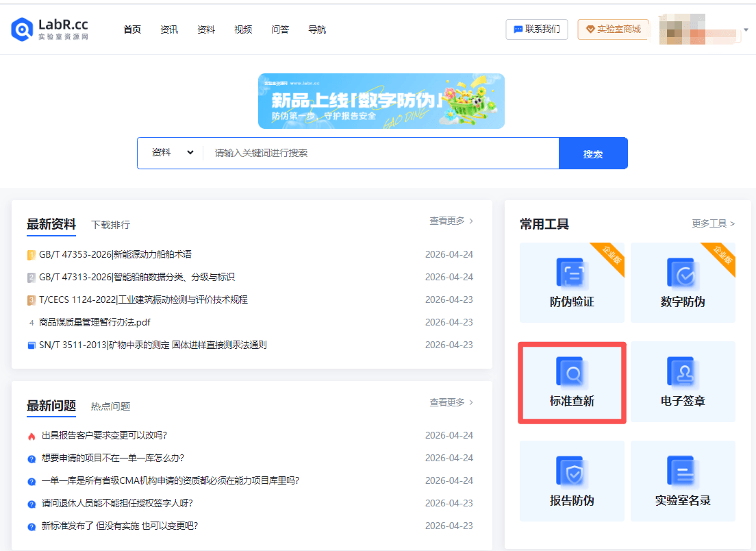Open the GB/T 47353-2026 新能源动力船舶术语 link
This screenshot has height=551, width=756.
tap(115, 254)
